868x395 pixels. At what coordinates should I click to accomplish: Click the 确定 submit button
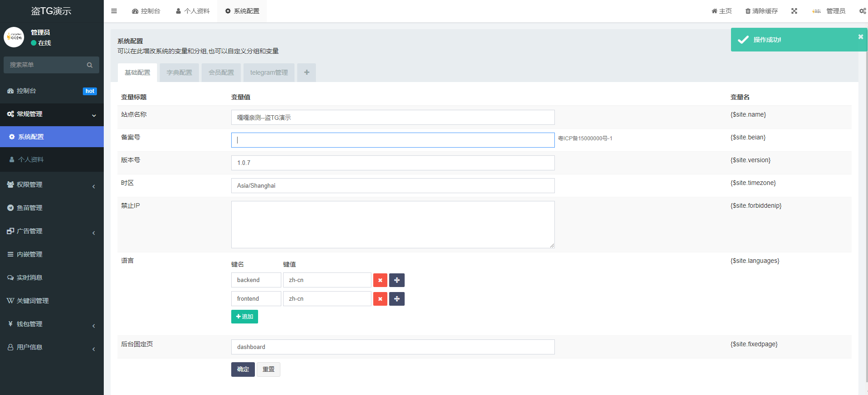pyautogui.click(x=243, y=369)
